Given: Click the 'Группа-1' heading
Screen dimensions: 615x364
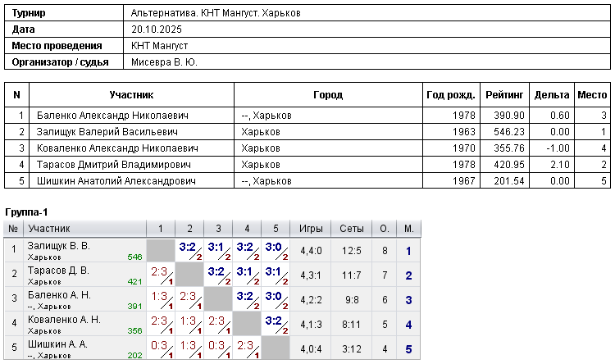Looking at the screenshot, I should pos(26,212).
